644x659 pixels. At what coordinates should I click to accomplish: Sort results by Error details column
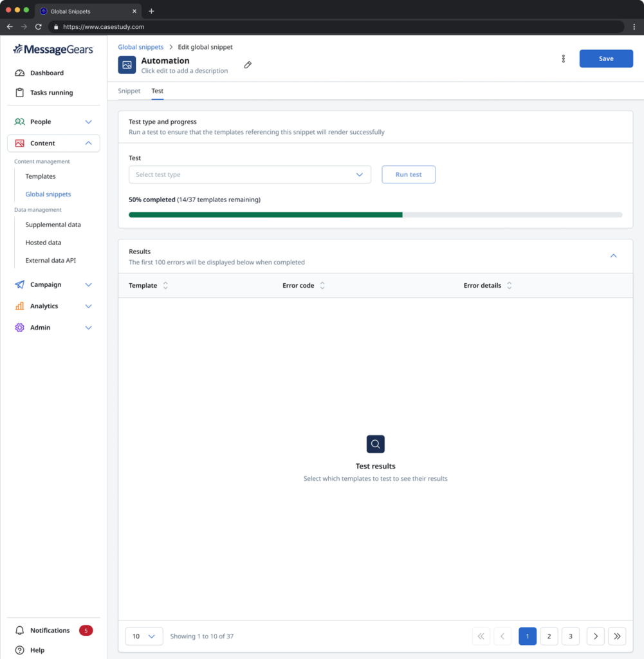coord(509,286)
